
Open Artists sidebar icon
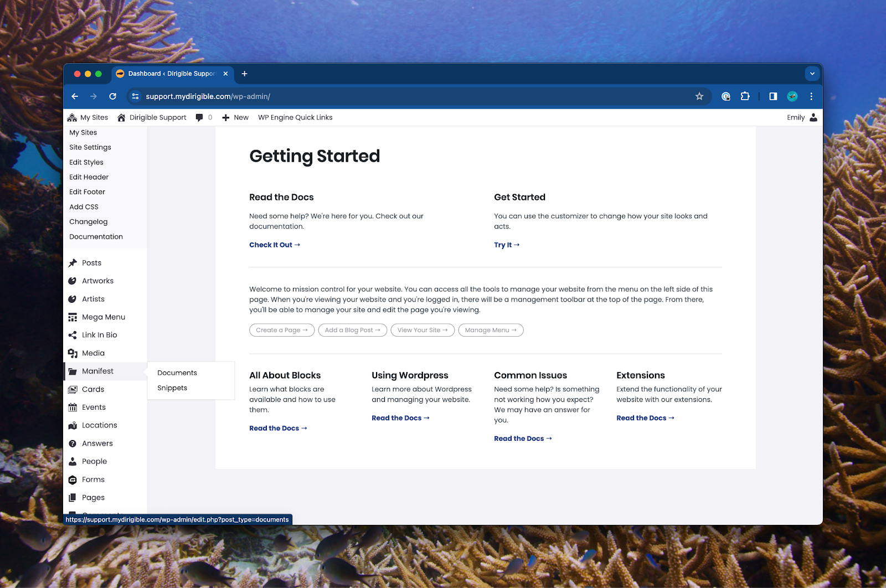tap(73, 299)
